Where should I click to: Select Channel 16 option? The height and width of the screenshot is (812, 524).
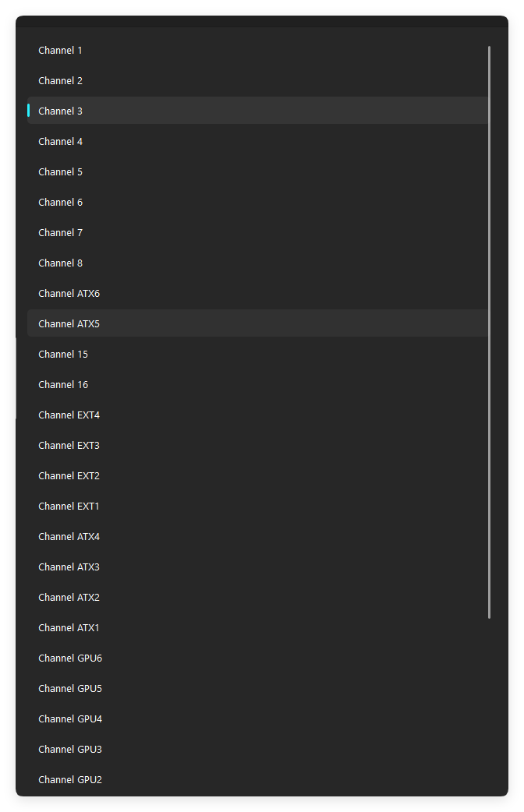(259, 384)
